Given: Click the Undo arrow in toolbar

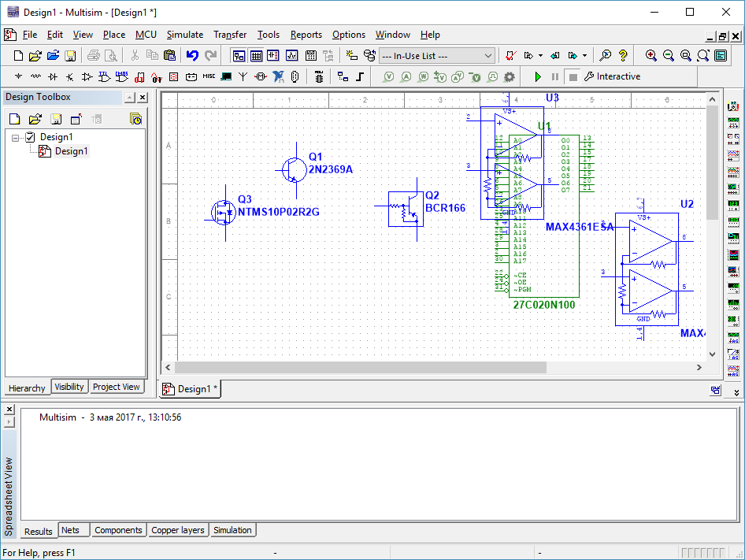Looking at the screenshot, I should 192,55.
